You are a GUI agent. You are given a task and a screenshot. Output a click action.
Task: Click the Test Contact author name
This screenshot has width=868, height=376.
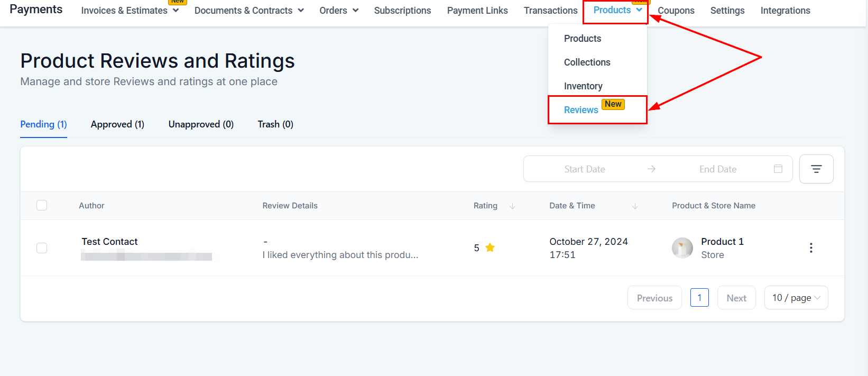[109, 242]
